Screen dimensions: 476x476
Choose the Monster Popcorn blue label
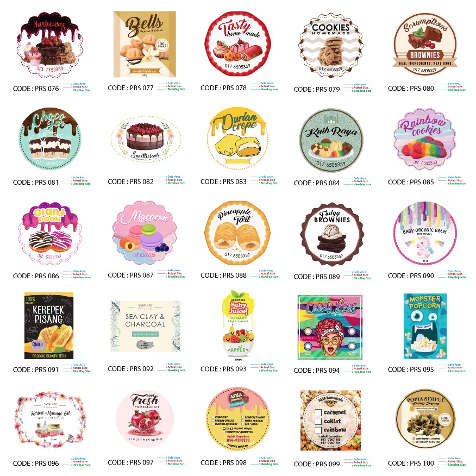425,326
